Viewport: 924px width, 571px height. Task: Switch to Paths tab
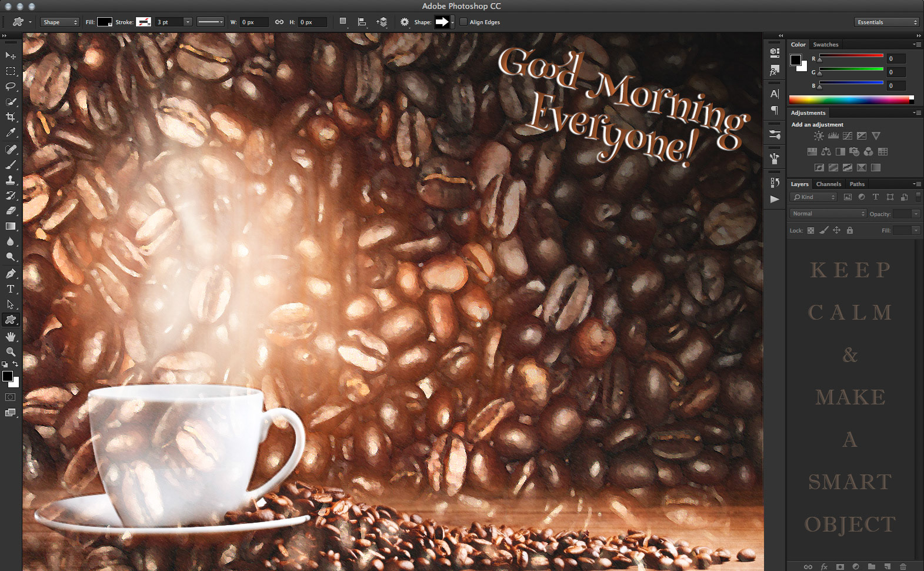pyautogui.click(x=857, y=184)
